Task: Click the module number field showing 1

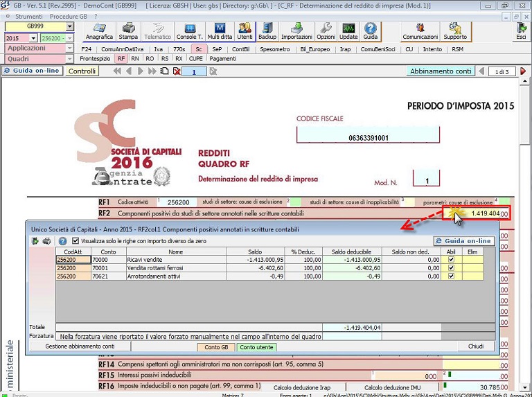Action: click(x=194, y=71)
